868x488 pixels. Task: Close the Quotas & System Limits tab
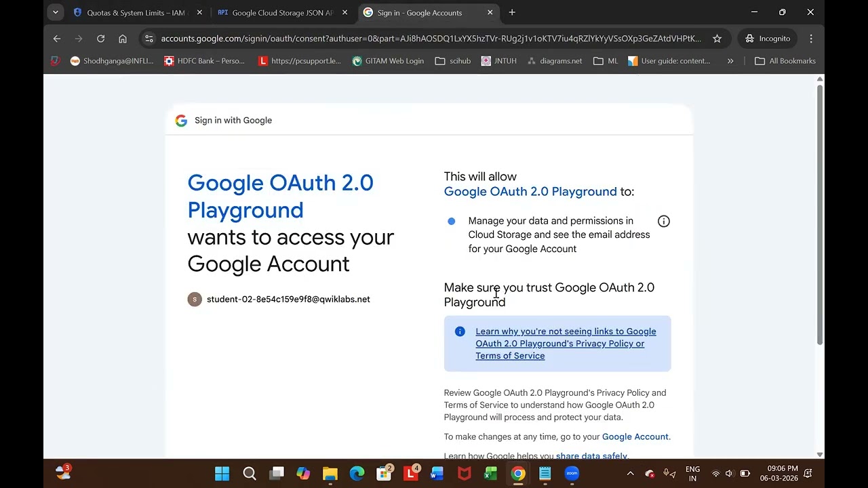tap(200, 12)
